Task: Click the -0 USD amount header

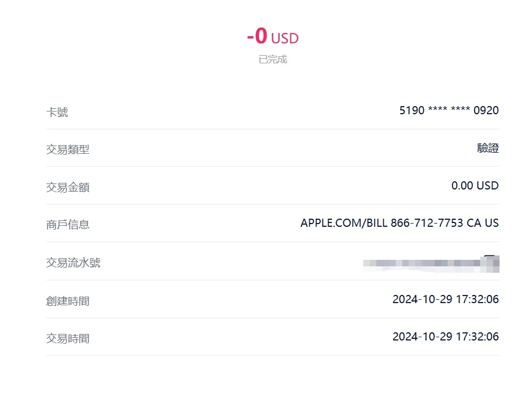Action: 272,37
